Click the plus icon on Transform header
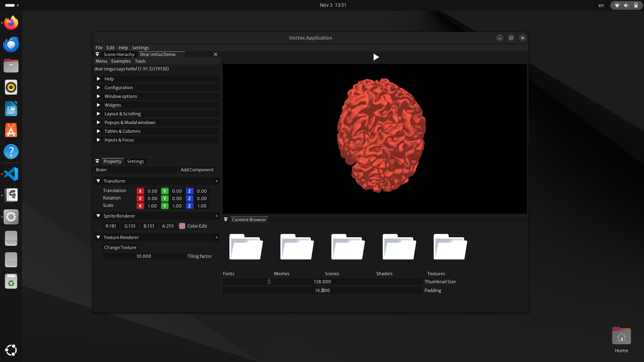 (217, 181)
